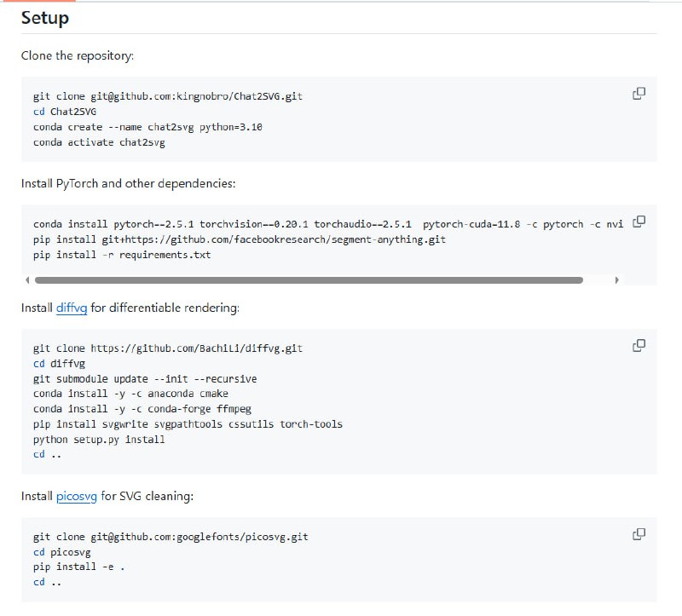
Task: Click the 'conda install -y -c conda-forge ffmpeg' line
Action: (x=142, y=409)
